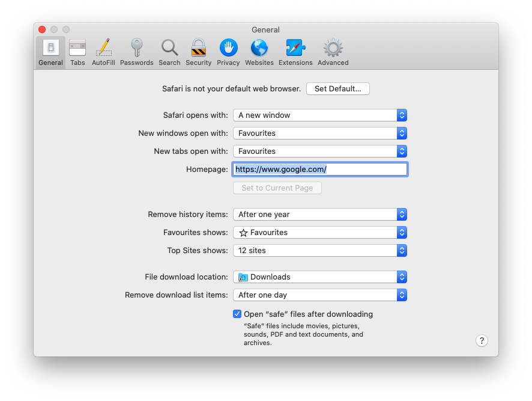Click the Extensions puzzle icon

click(x=295, y=52)
